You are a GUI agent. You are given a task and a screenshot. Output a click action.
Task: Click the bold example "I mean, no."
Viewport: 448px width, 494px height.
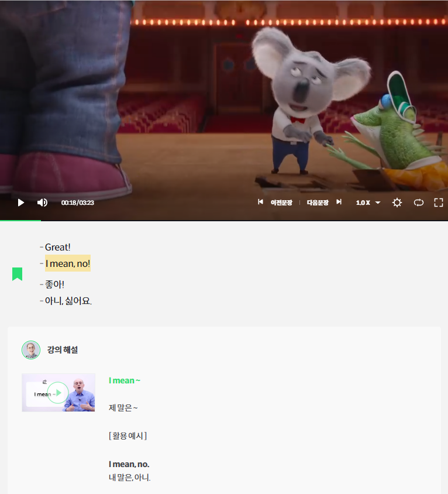click(x=129, y=464)
